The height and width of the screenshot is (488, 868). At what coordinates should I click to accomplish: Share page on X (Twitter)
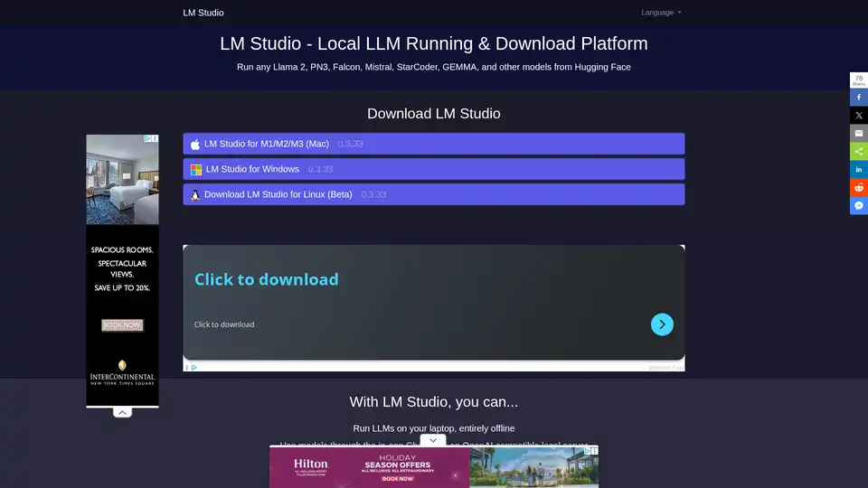[x=859, y=116]
